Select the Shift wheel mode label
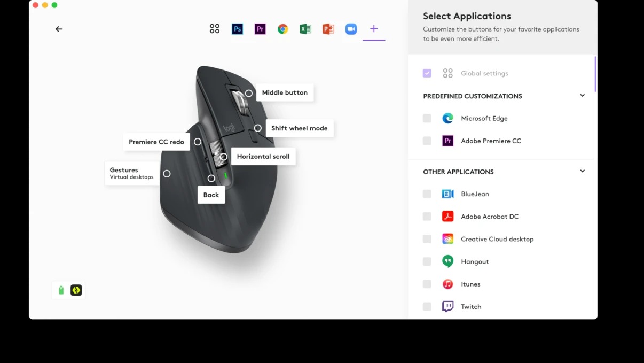 pyautogui.click(x=300, y=128)
